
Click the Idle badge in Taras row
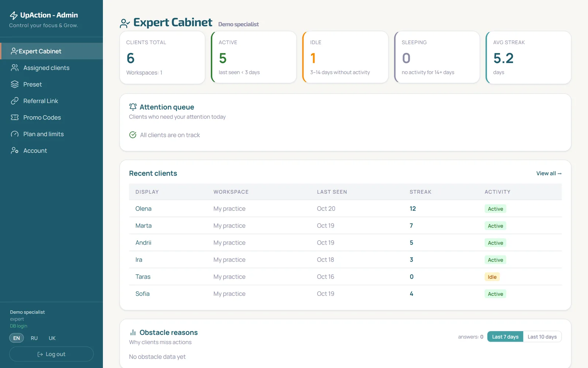(x=492, y=277)
